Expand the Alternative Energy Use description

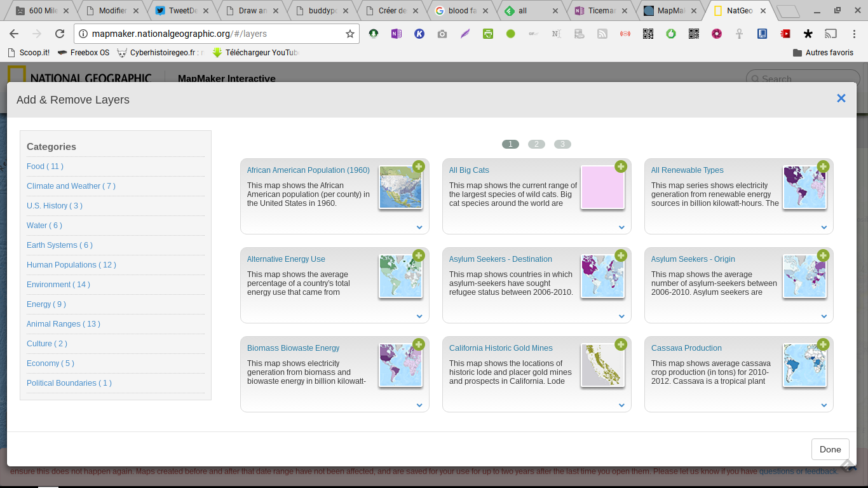point(419,316)
